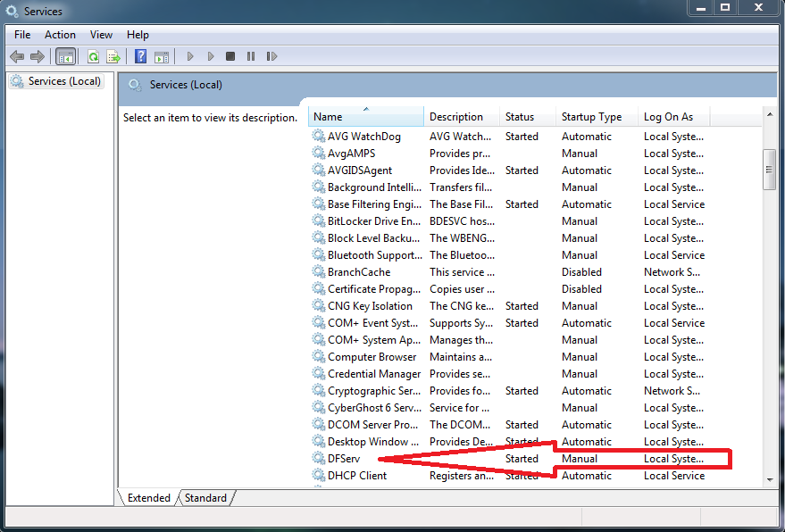This screenshot has height=532, width=785.
Task: Select the BitLocker Drive En... service
Action: pos(508,221)
